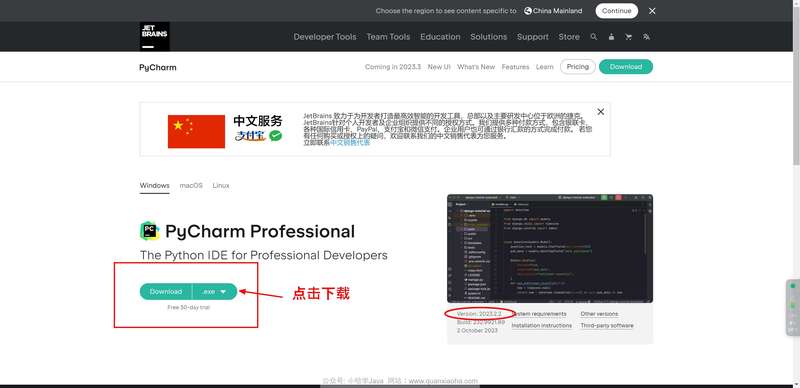The image size is (800, 388).
Task: Click the China flag image in banner
Action: (x=196, y=131)
